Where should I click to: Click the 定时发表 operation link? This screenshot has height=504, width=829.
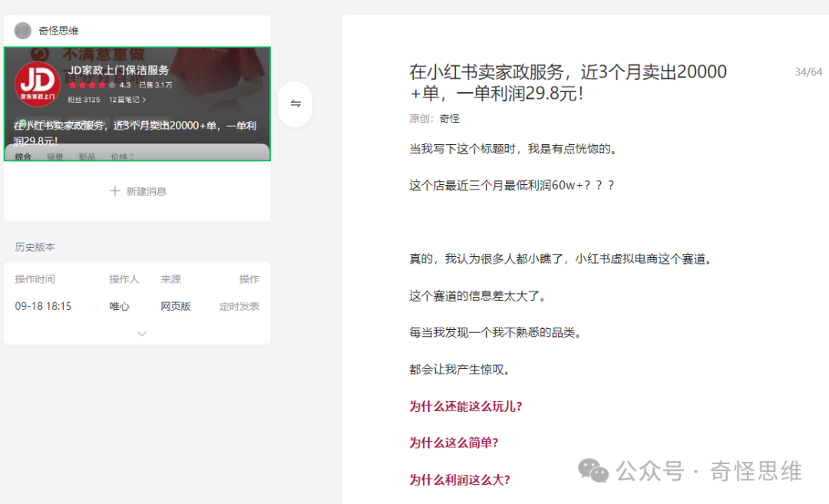[239, 306]
